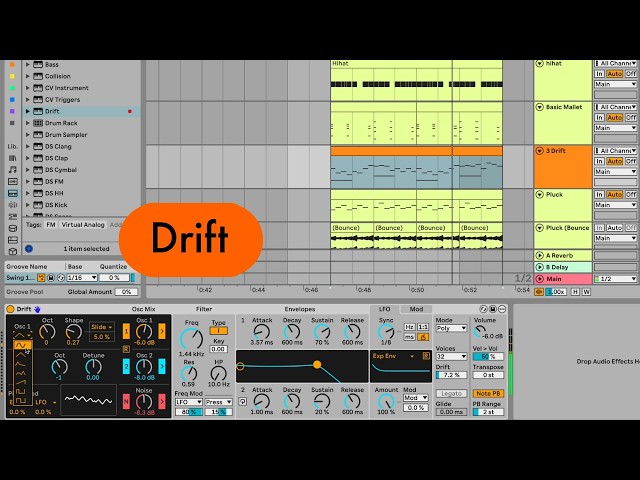Screen dimensions: 640x480
Task: Toggle the Note PB button
Action: tap(488, 393)
